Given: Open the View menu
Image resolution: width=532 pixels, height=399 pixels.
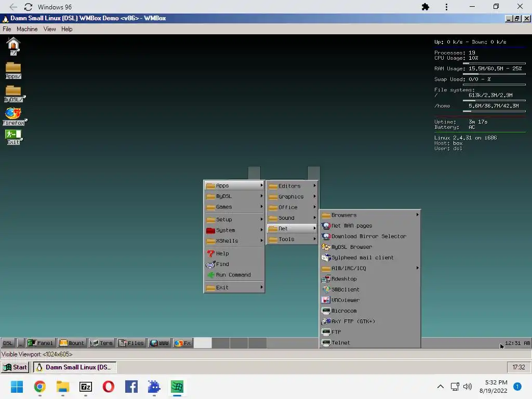Looking at the screenshot, I should (49, 29).
